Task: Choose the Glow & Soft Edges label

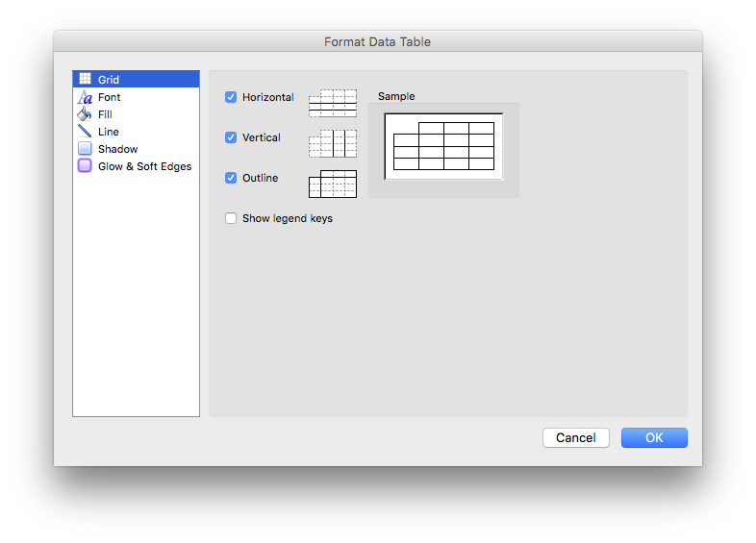Action: click(144, 166)
